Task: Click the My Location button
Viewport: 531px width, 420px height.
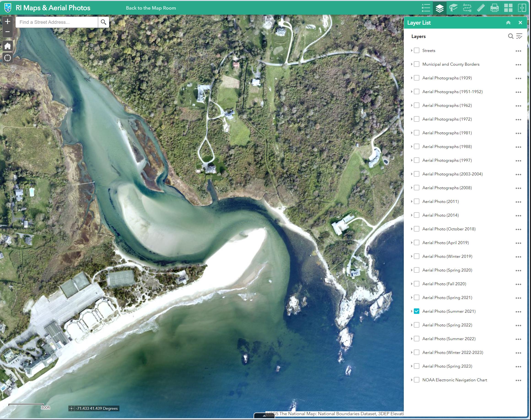Action: tap(8, 58)
